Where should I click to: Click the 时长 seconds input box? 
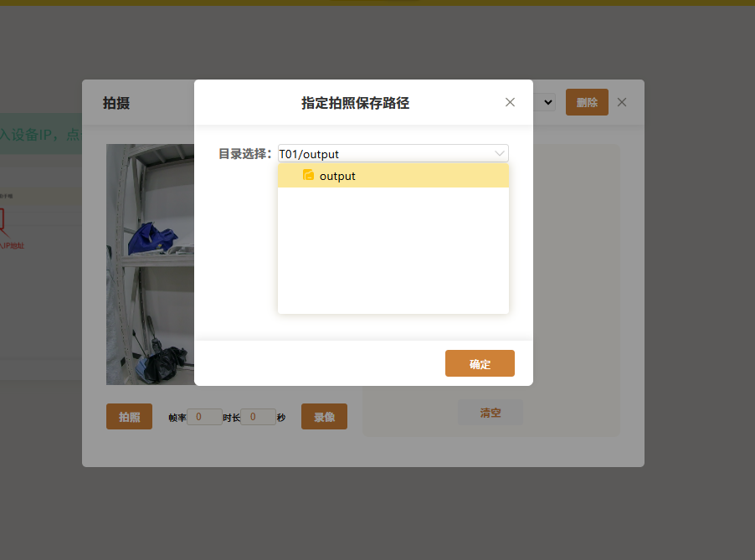[x=258, y=417]
